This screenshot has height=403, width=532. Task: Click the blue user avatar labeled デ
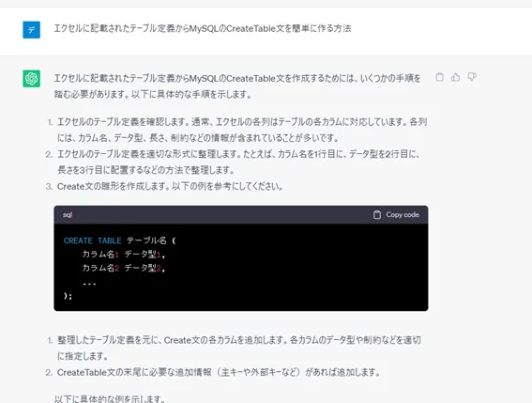[x=32, y=30]
